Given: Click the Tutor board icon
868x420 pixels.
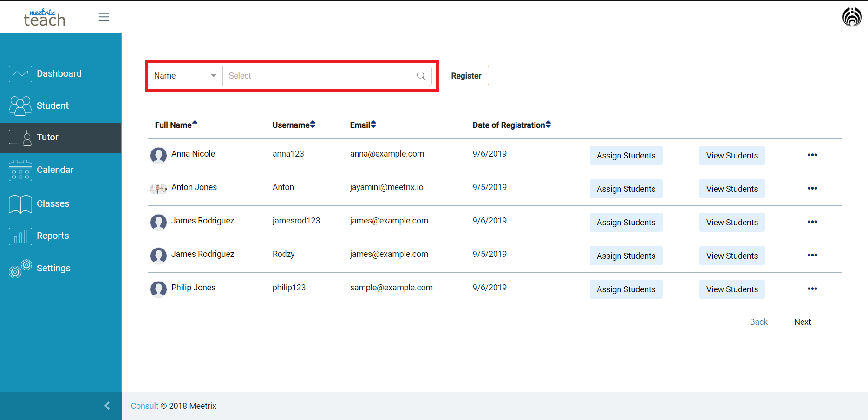Looking at the screenshot, I should point(20,138).
